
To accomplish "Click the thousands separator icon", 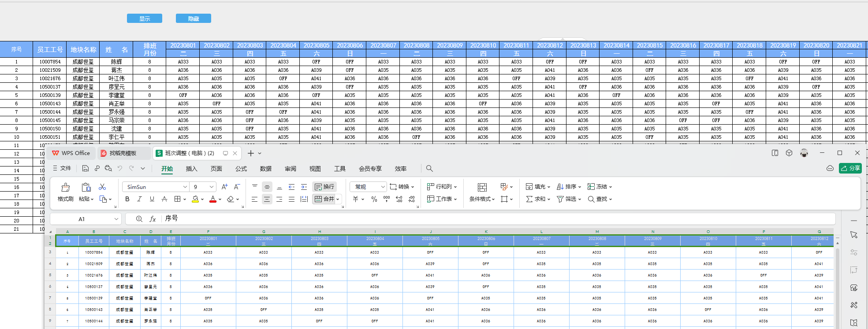I will pyautogui.click(x=387, y=199).
